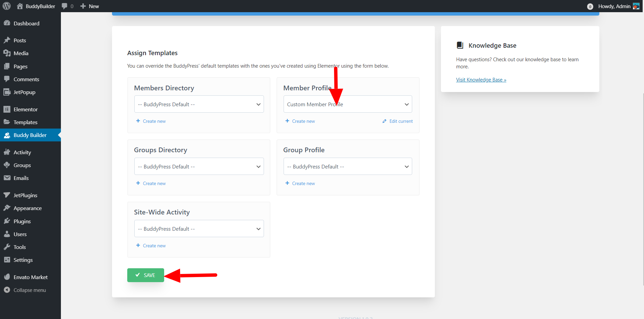Click the WordPress logo icon
This screenshot has width=644, height=319.
pos(6,6)
